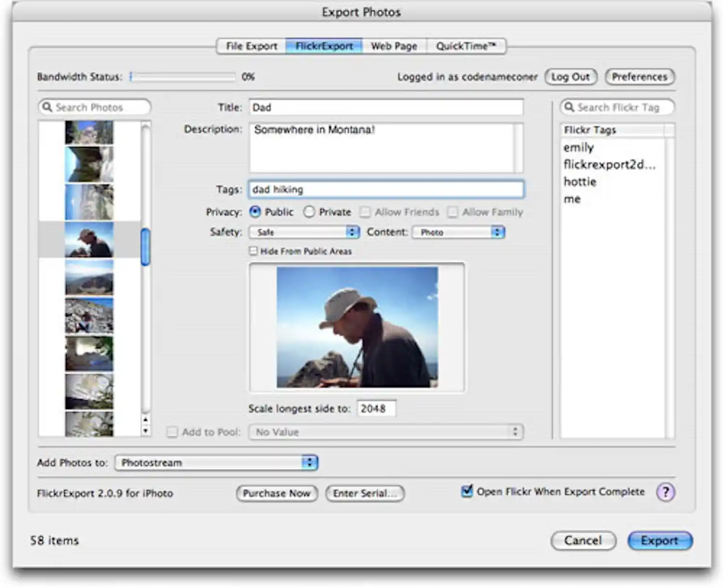Open the QuickTime export tab
The image size is (724, 588).
(465, 46)
